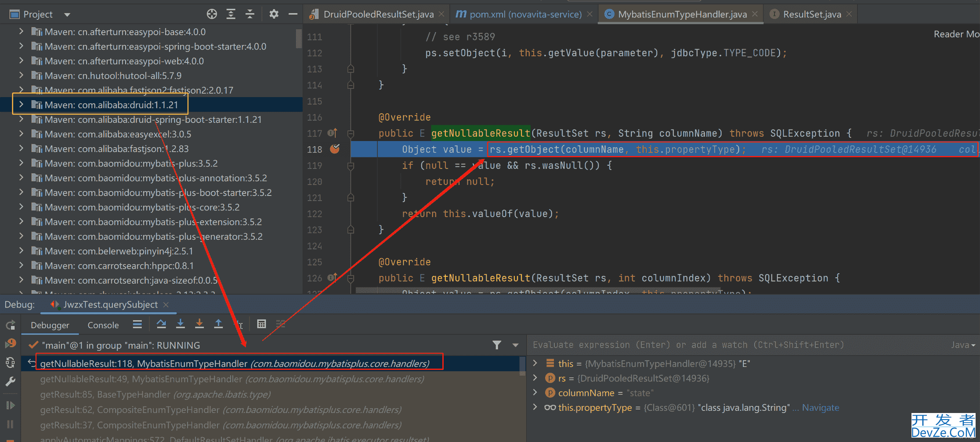Viewport: 980px width, 442px height.
Task: Click the drop frame arrow on the getNullableResult:118 frame
Action: [x=32, y=363]
